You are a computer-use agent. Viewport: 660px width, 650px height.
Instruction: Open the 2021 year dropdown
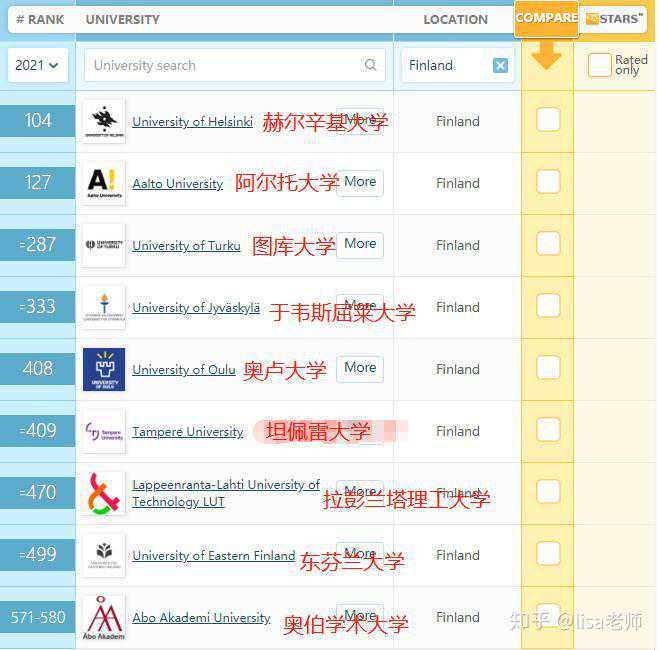[x=37, y=65]
